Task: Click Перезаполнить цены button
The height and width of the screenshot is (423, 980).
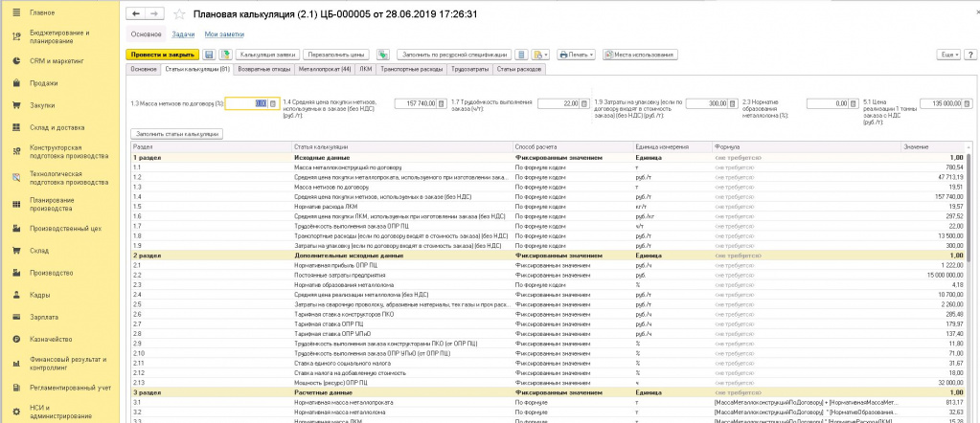Action: (x=338, y=55)
